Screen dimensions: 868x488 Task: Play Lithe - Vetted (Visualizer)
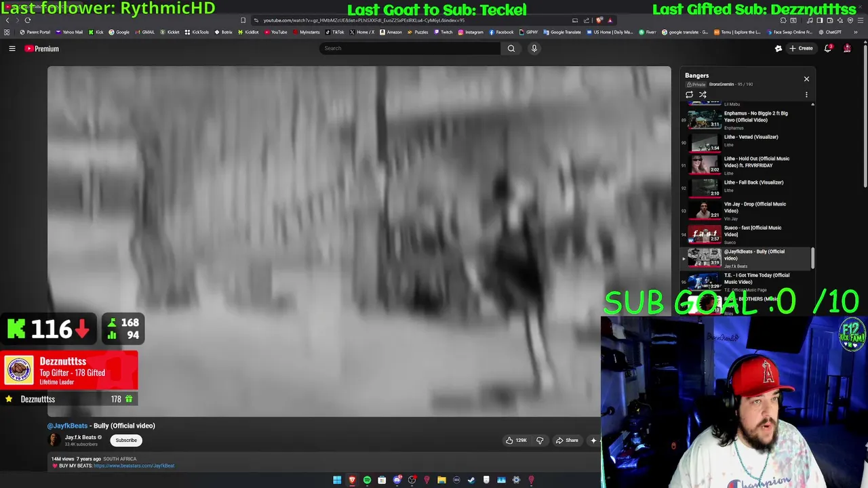[746, 142]
